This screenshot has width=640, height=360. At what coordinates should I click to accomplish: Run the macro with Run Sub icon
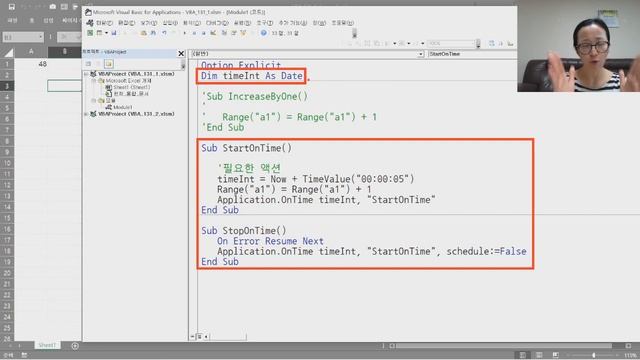[x=184, y=33]
